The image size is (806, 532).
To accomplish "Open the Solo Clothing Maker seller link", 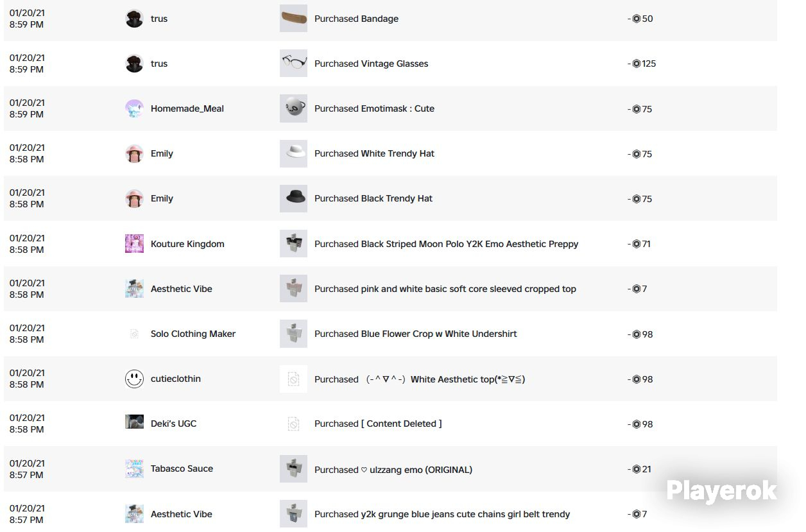I will (193, 334).
